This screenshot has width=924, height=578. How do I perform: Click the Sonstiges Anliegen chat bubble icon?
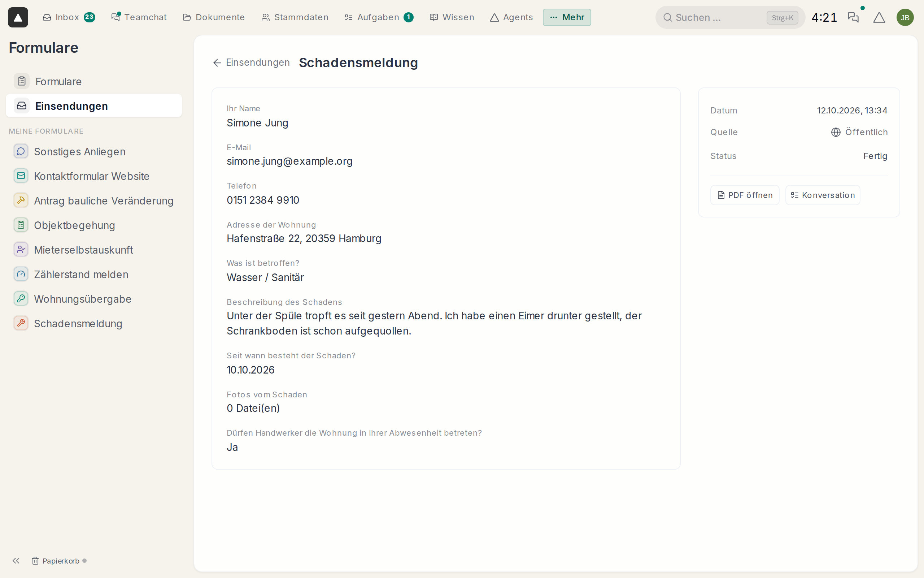coord(21,151)
